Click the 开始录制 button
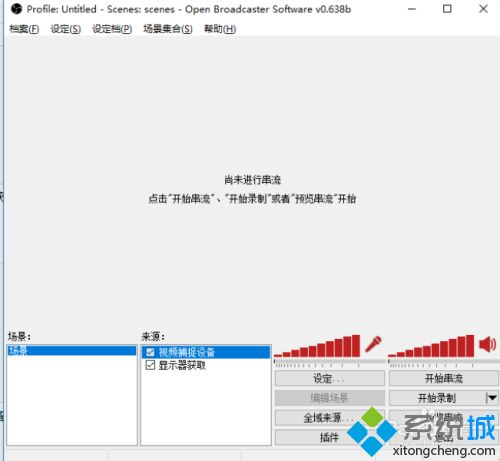 point(437,398)
